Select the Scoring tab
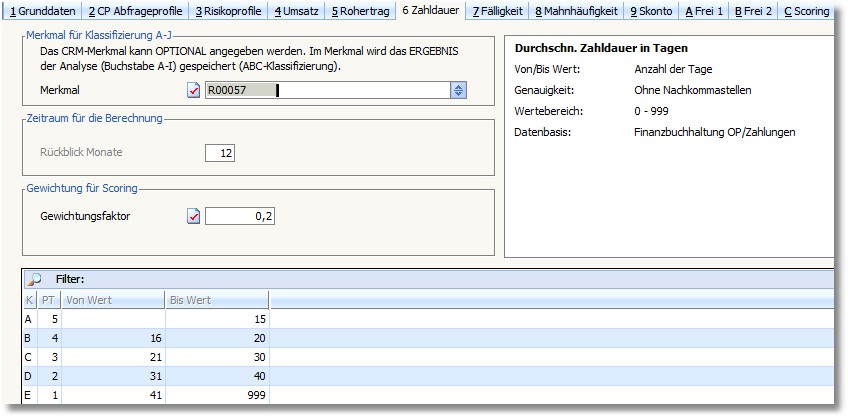 click(806, 11)
